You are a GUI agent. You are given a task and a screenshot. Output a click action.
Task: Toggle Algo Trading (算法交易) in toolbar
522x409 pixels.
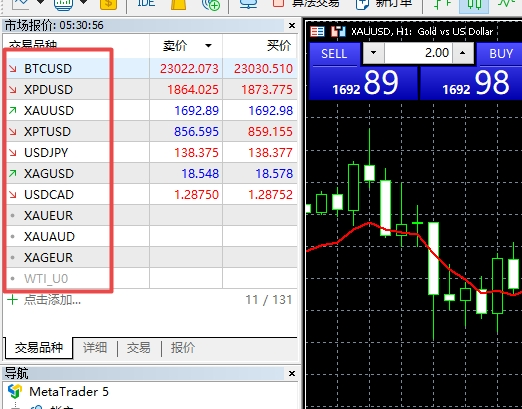click(x=305, y=4)
